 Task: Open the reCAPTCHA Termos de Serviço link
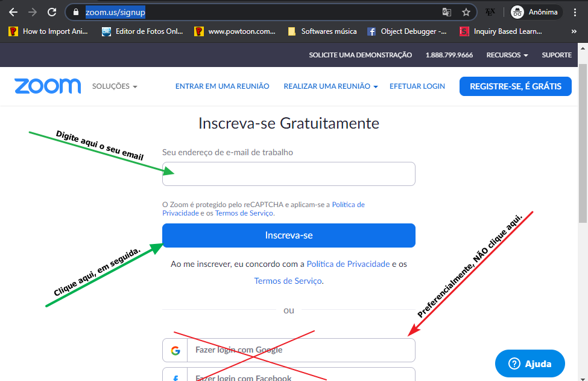[x=244, y=213]
